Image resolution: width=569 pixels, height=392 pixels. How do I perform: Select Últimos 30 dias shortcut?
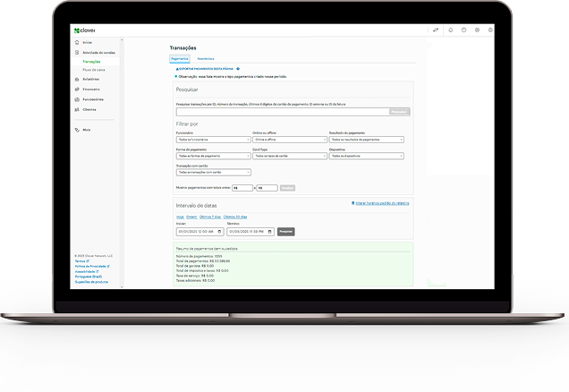(235, 217)
